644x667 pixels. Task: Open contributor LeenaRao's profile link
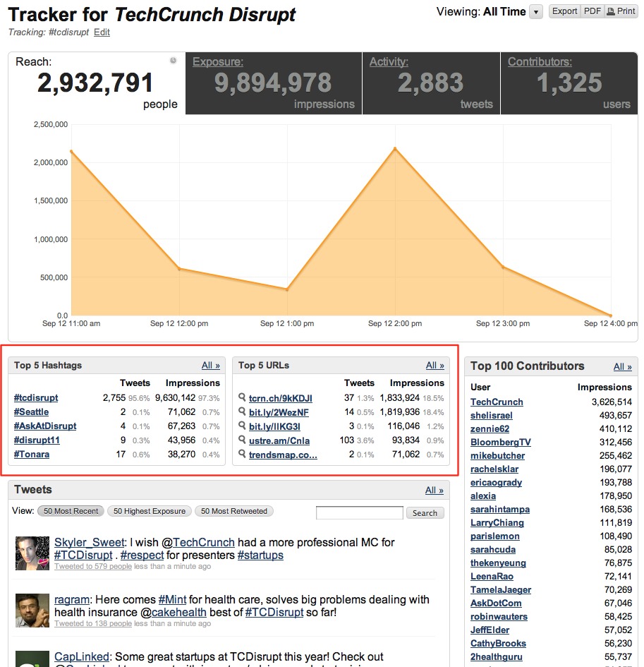(x=492, y=577)
